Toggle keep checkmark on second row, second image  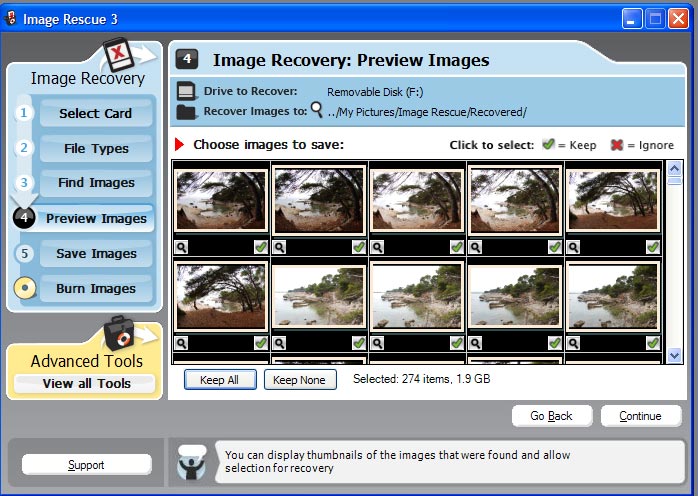359,343
